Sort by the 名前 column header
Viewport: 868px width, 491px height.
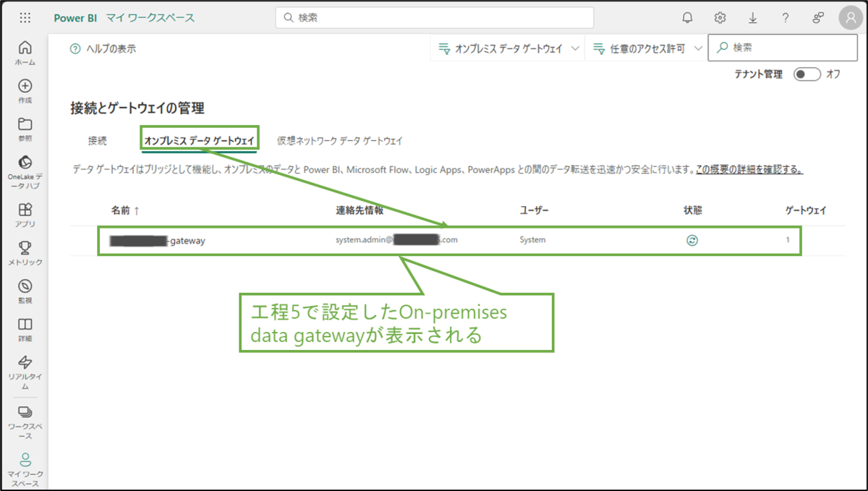pyautogui.click(x=125, y=210)
